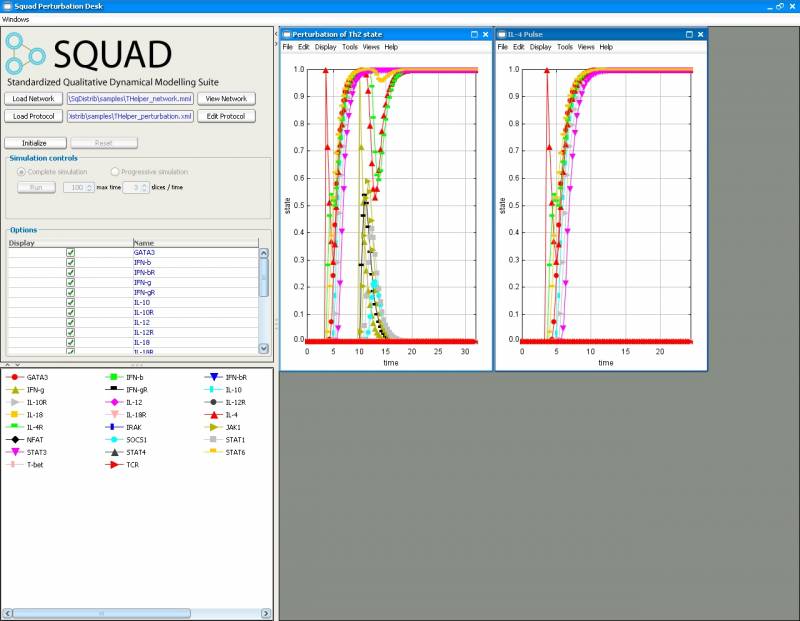
Task: Click the IFN-bR blue triangle legend marker
Action: 214,377
